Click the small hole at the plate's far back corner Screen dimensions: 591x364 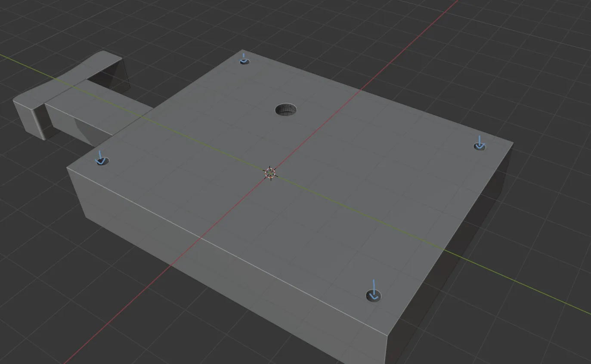click(x=244, y=61)
